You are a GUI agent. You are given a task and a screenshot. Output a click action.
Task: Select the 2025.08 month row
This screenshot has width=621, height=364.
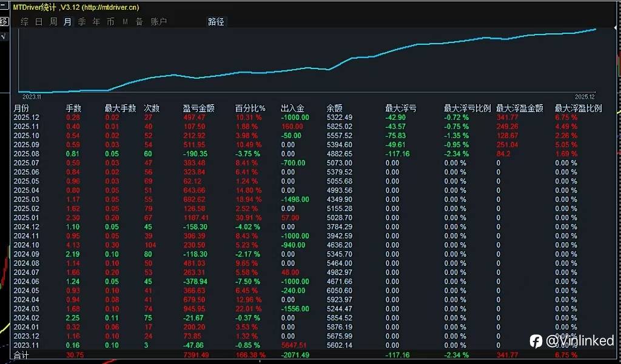309,153
